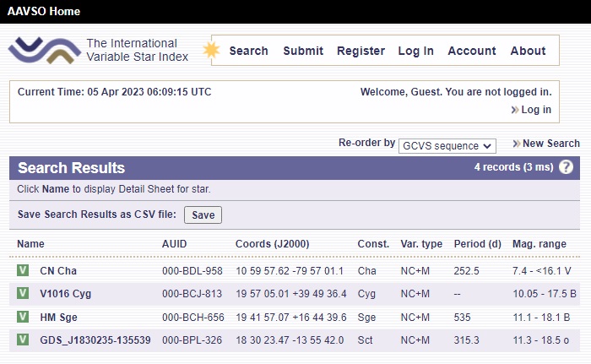Viewport: 591px width, 364px height.
Task: Select Log In in the navigation bar
Action: click(x=415, y=51)
